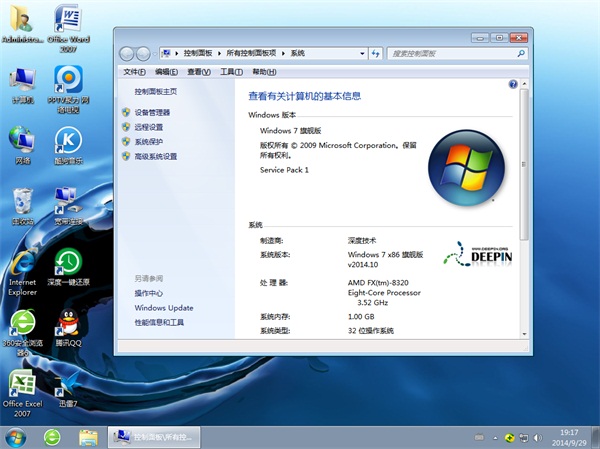The image size is (600, 449).
Task: Go to 控制面板主页 link
Action: click(155, 91)
